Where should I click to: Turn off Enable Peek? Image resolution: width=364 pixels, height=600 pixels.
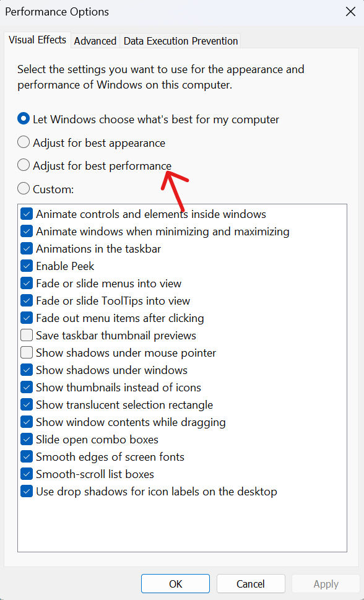pos(27,266)
